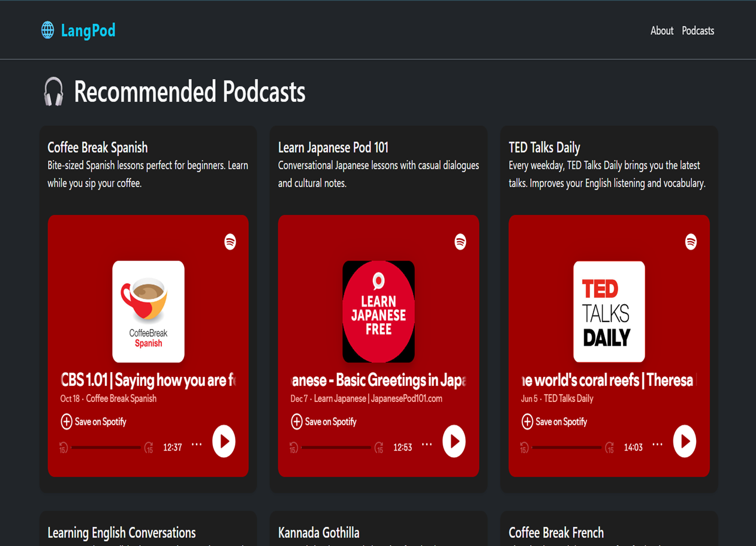Click 'Jun 5 · TED Talks Daily' show link
The image size is (756, 546).
pos(557,398)
